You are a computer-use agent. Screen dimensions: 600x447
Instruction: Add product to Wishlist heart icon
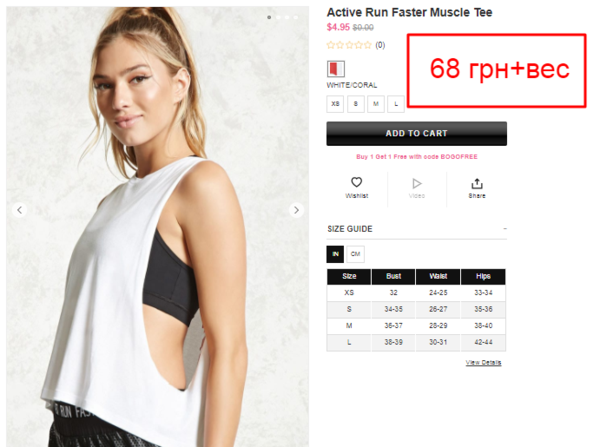356,182
